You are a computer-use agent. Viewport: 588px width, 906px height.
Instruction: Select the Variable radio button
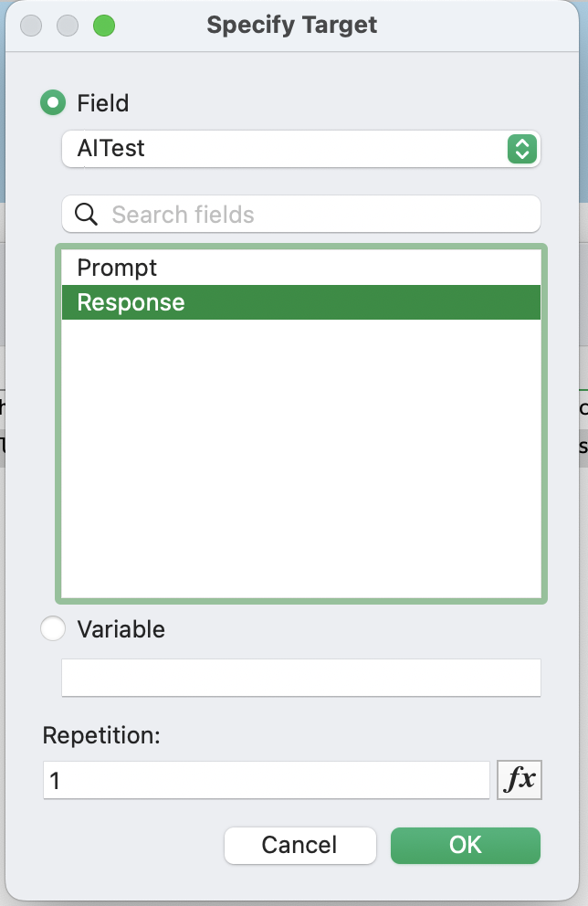coord(53,628)
